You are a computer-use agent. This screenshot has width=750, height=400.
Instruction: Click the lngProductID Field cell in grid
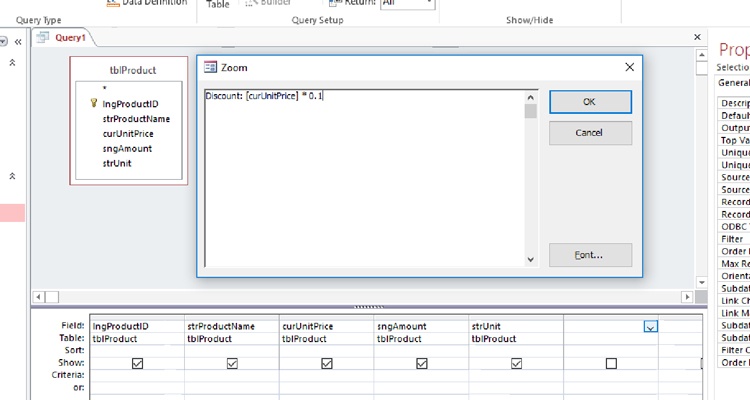pyautogui.click(x=137, y=326)
